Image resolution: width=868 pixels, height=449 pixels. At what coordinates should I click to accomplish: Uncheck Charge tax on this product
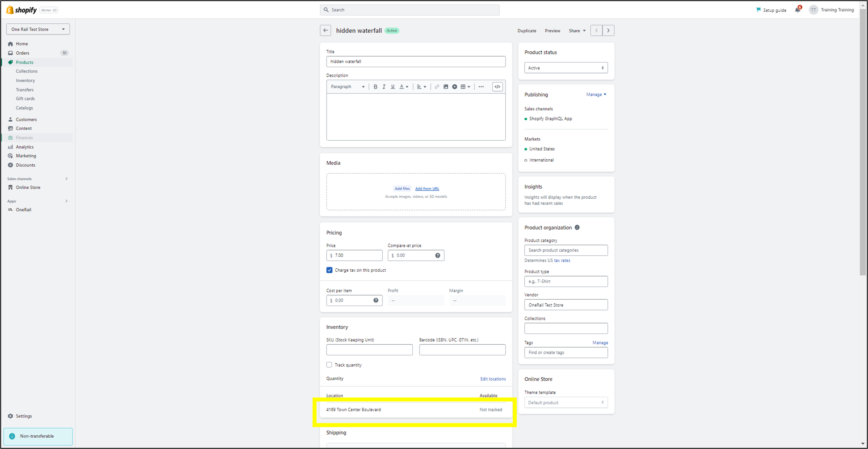(x=329, y=270)
